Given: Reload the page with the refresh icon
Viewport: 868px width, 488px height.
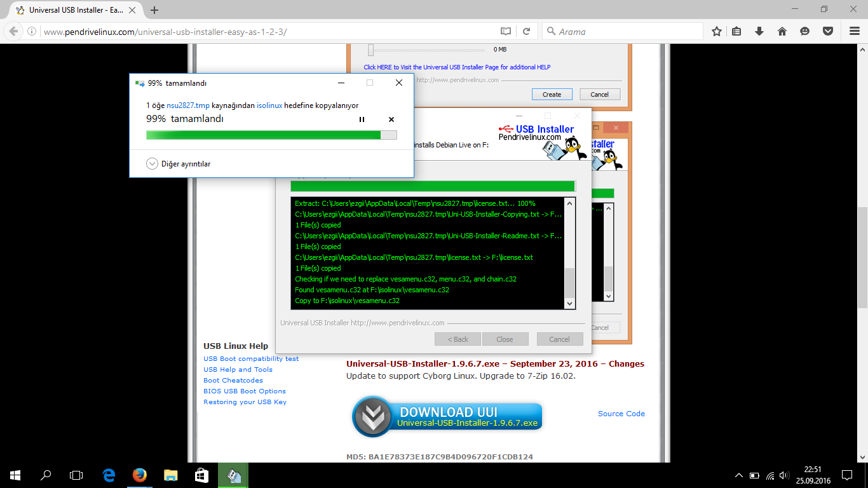Looking at the screenshot, I should click(526, 31).
